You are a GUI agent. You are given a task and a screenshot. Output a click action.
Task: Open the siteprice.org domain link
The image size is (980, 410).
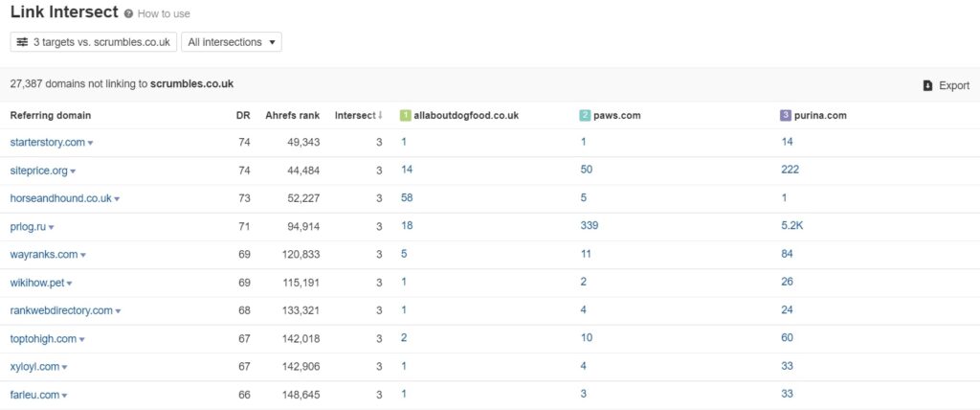(x=38, y=171)
